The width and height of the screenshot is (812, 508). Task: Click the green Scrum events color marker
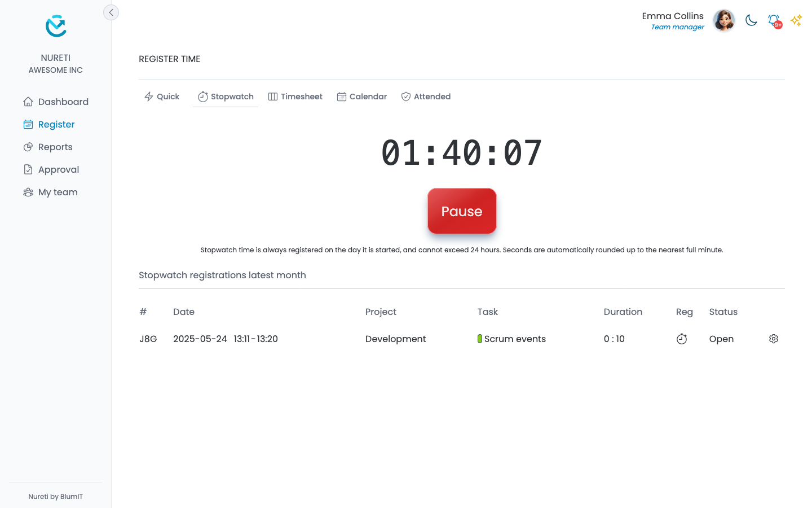point(480,339)
